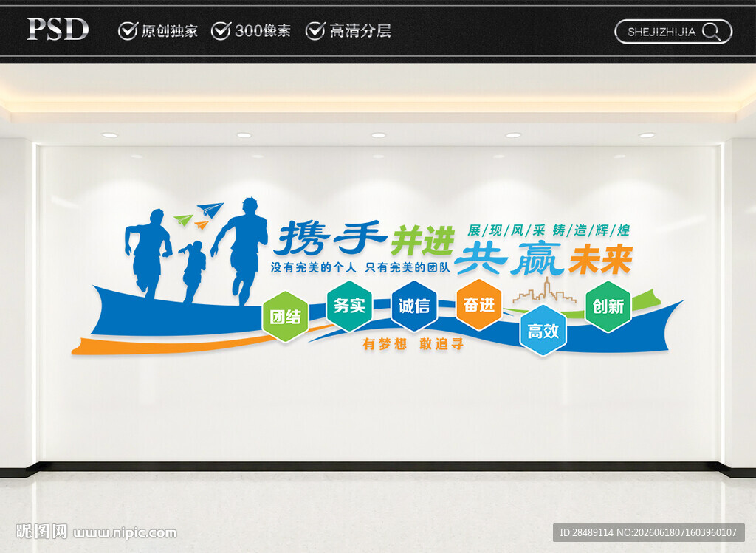Click the orange 有梦想 text
This screenshot has width=756, height=553.
(x=384, y=344)
